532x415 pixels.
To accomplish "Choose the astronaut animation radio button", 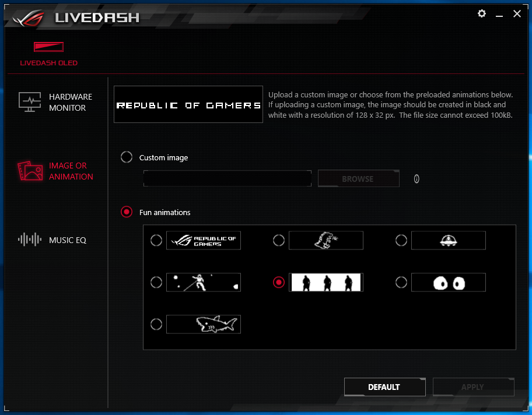I will [156, 282].
